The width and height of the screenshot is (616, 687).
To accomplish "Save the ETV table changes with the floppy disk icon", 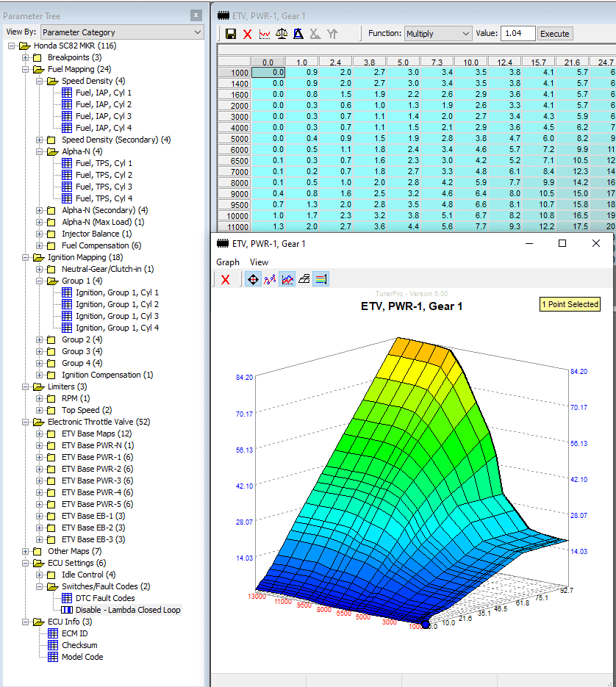I will click(230, 33).
